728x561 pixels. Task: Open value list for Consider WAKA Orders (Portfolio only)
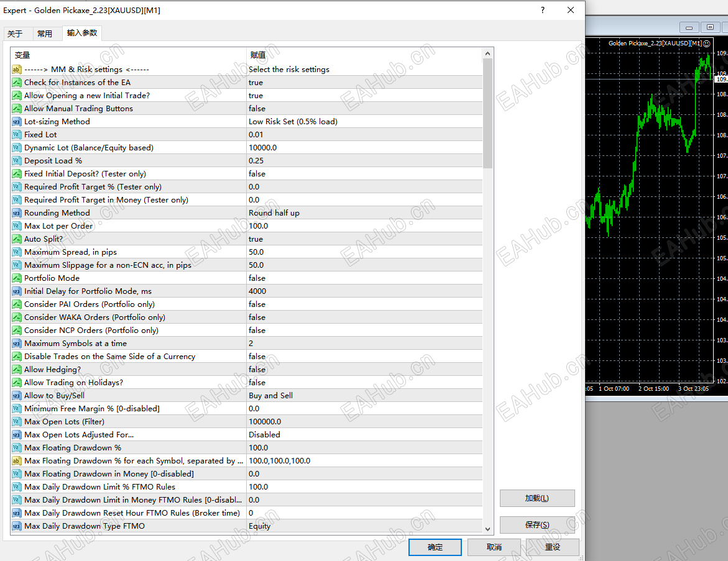click(x=364, y=317)
